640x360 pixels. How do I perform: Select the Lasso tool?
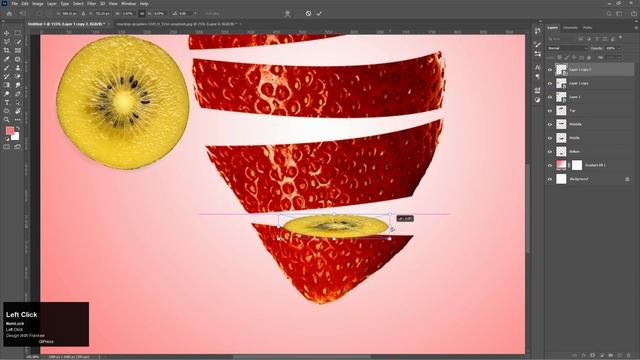pyautogui.click(x=7, y=42)
